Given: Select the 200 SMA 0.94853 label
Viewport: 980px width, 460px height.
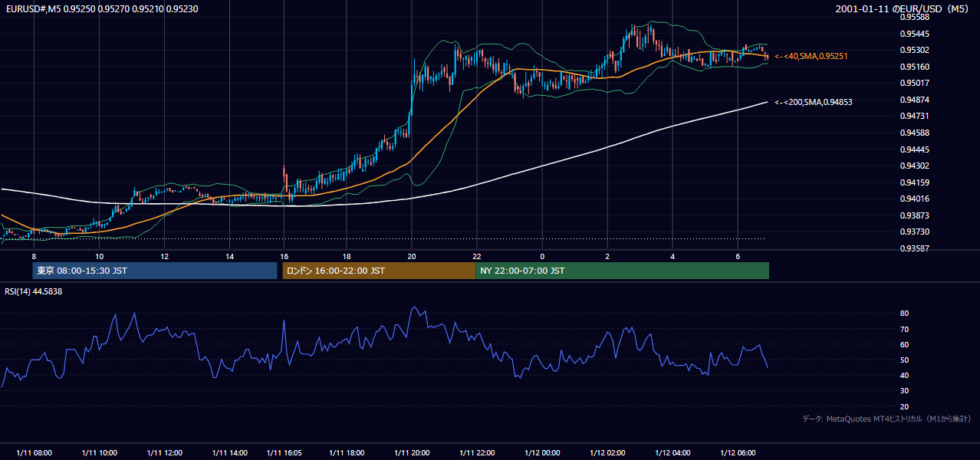Looking at the screenshot, I should pyautogui.click(x=814, y=102).
